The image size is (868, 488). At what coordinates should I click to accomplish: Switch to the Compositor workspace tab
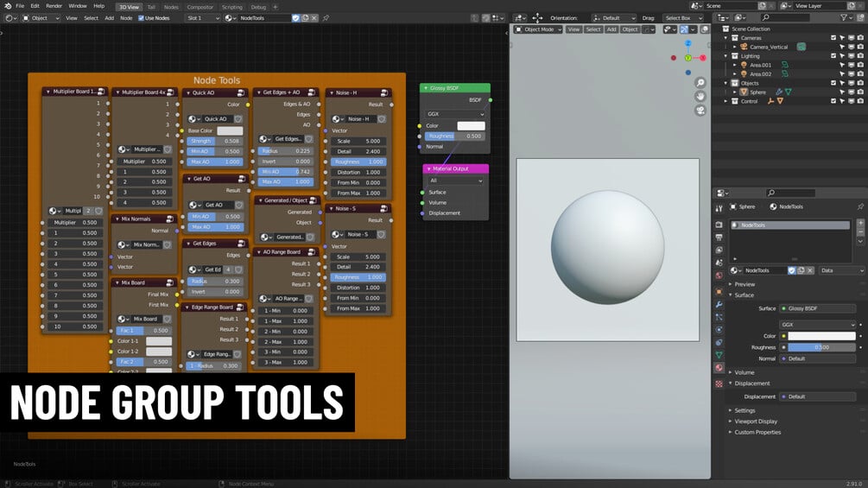pos(200,7)
